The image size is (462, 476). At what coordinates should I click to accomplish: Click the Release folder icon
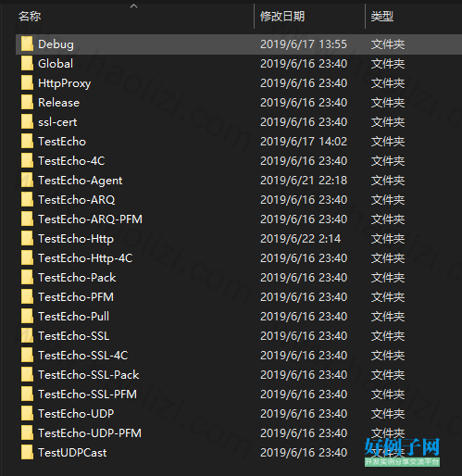click(27, 103)
